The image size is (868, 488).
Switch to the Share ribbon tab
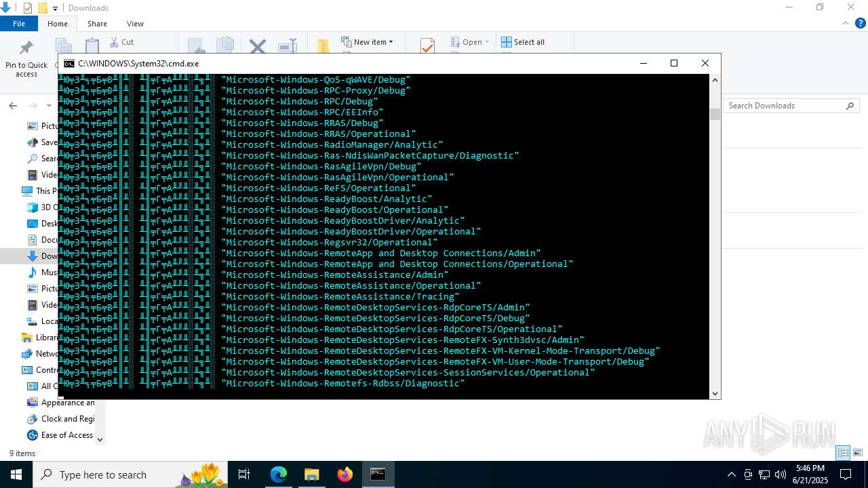pyautogui.click(x=97, y=24)
